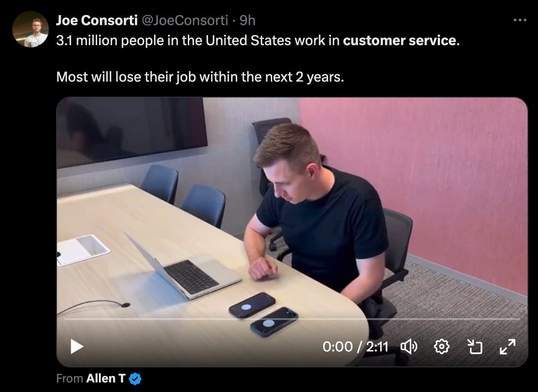Click the video progress scrubber bar

click(x=292, y=319)
